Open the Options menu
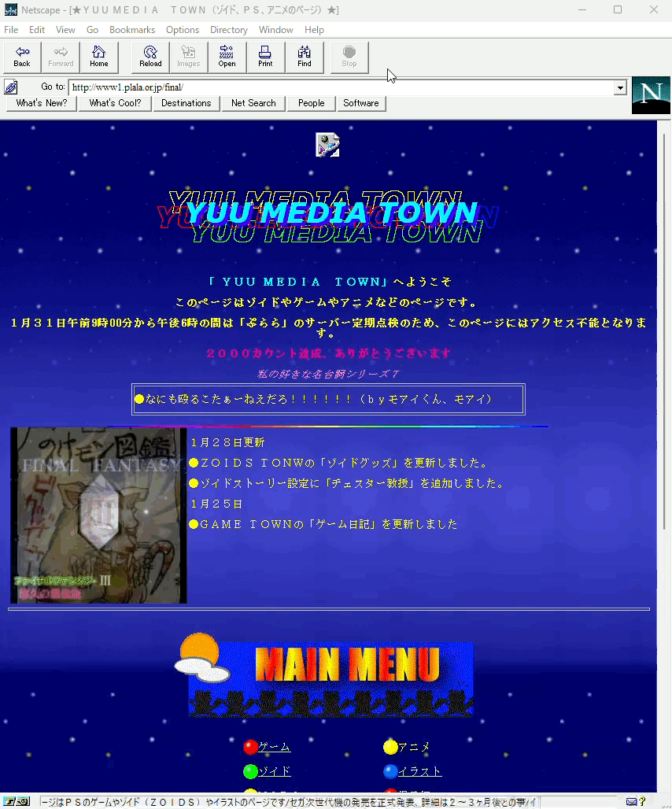This screenshot has width=672, height=809. [182, 29]
